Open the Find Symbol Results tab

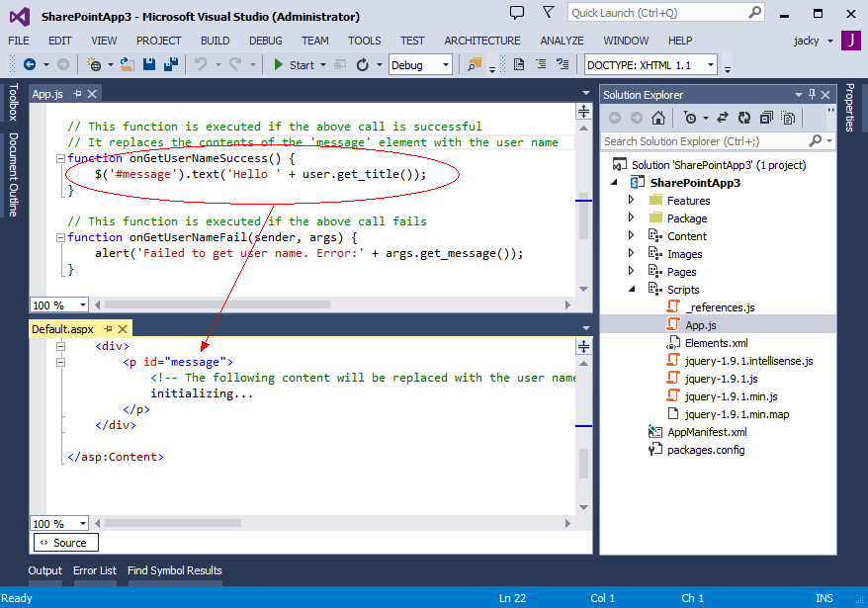174,570
